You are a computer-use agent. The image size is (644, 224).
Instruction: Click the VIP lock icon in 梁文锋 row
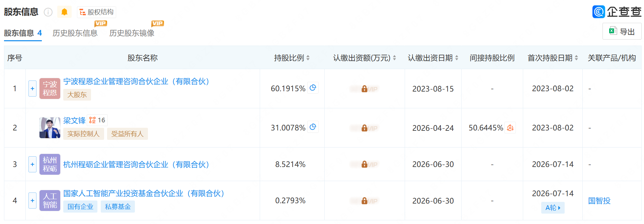[365, 128]
